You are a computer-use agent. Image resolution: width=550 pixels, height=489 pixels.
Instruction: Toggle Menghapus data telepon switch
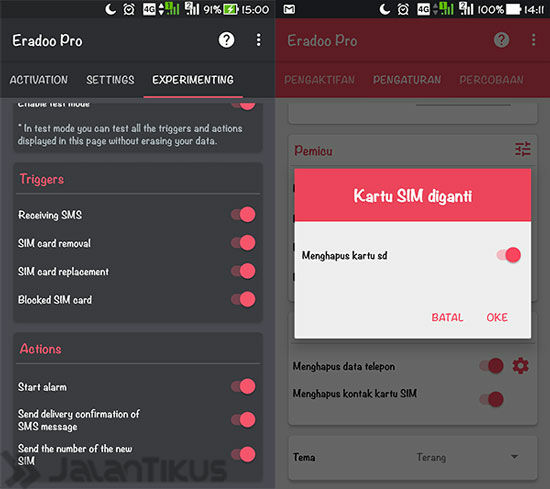pos(491,366)
